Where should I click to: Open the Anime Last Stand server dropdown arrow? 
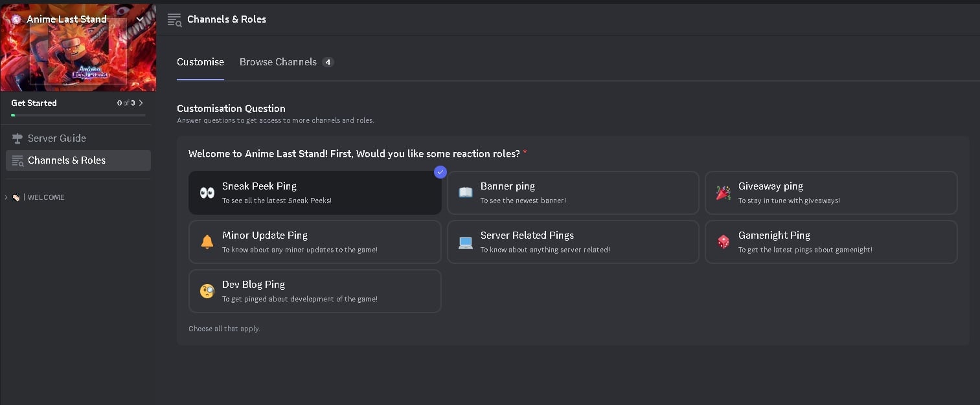pyautogui.click(x=141, y=19)
